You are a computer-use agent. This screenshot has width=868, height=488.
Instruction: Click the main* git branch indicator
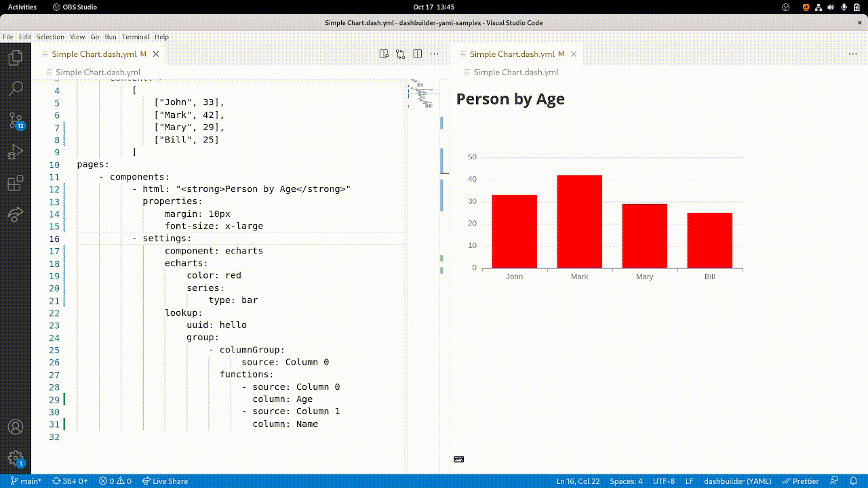26,481
